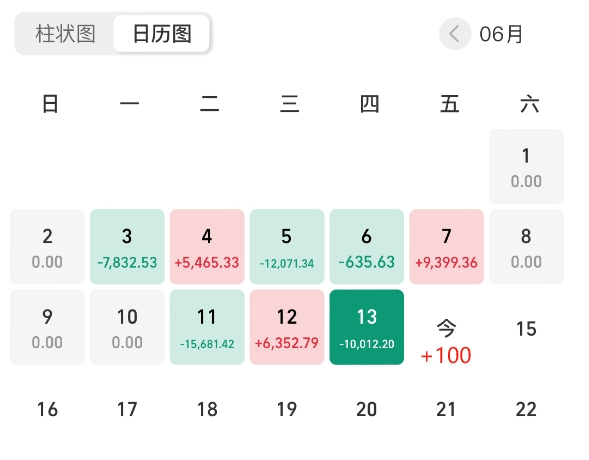Select June 8 cell showing 0.00
589x460 pixels.
(526, 247)
